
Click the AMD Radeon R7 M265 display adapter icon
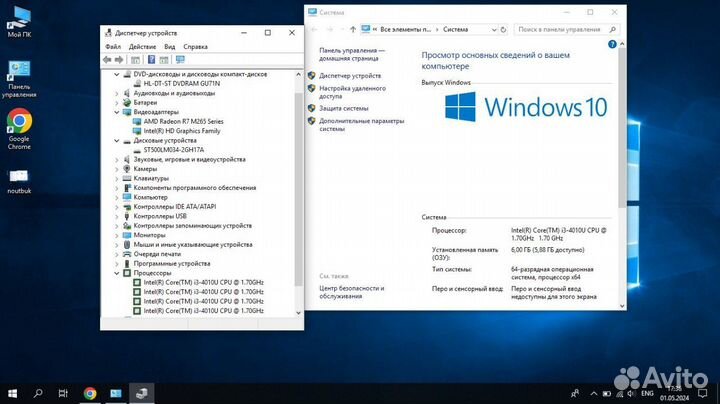pyautogui.click(x=137, y=122)
